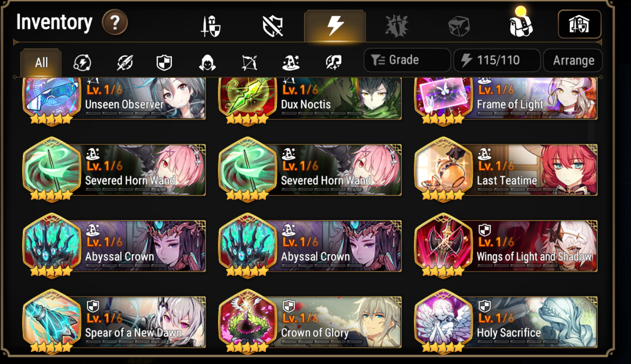
Task: Filter by the crossed swords Warrior class icon
Action: point(124,63)
